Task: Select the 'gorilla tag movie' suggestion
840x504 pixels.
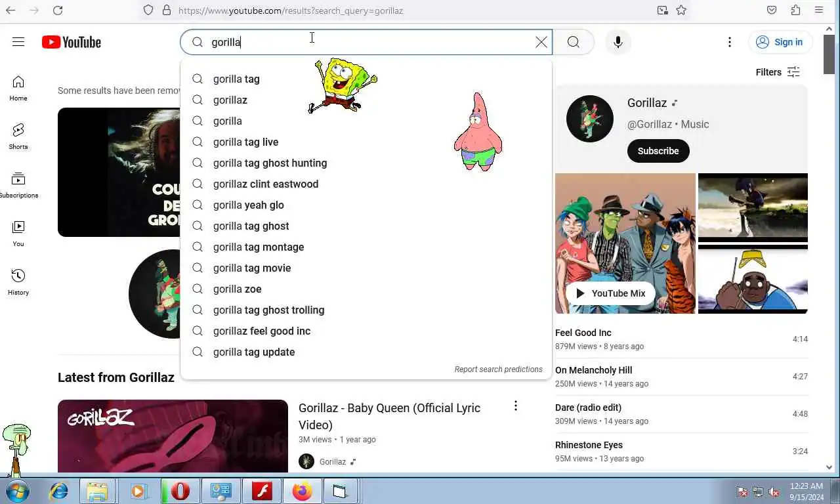Action: [x=366, y=268]
